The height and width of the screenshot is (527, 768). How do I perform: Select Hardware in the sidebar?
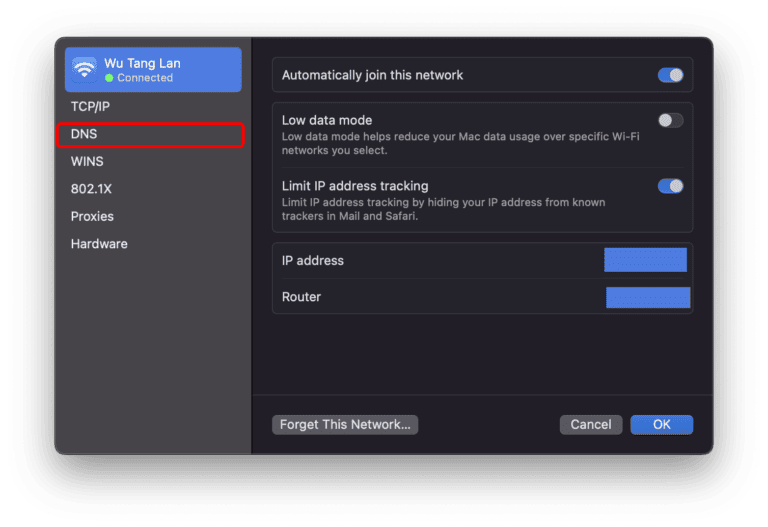(99, 244)
